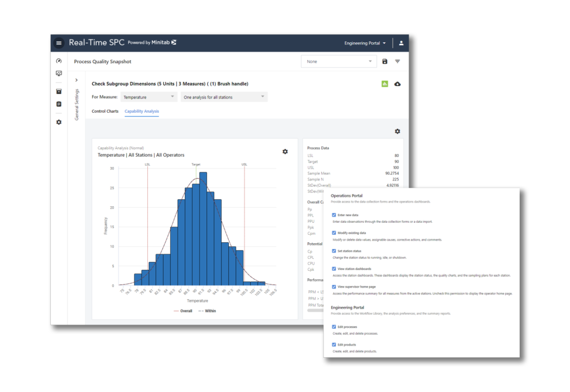
Task: Open the monitor chart icon in sidebar
Action: tap(59, 73)
